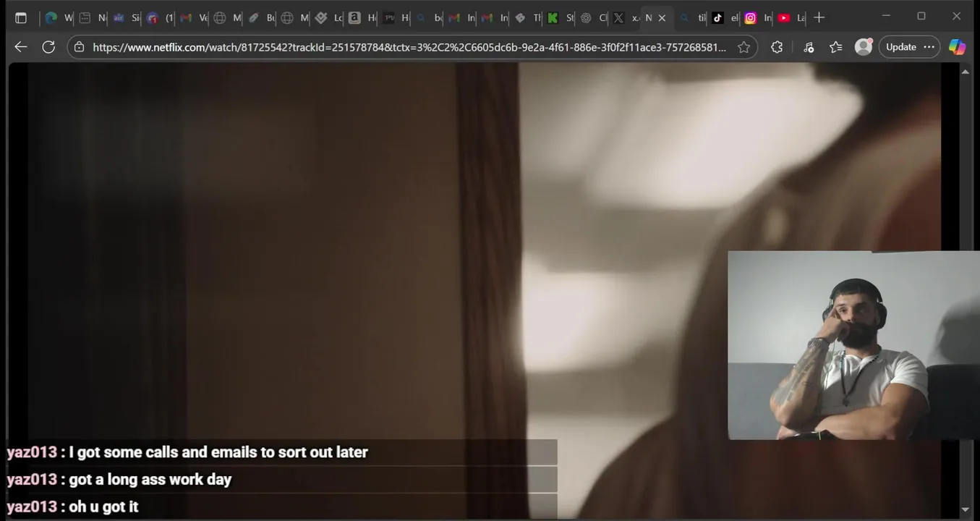
Task: Close the active Netflix tab
Action: point(662,18)
